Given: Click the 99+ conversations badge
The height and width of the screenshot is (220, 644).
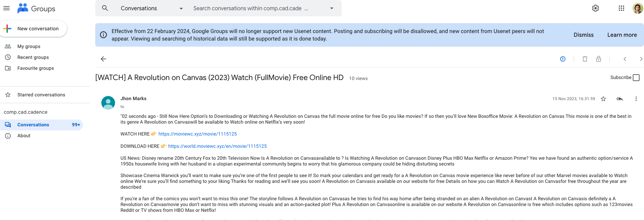Looking at the screenshot, I should (x=76, y=125).
